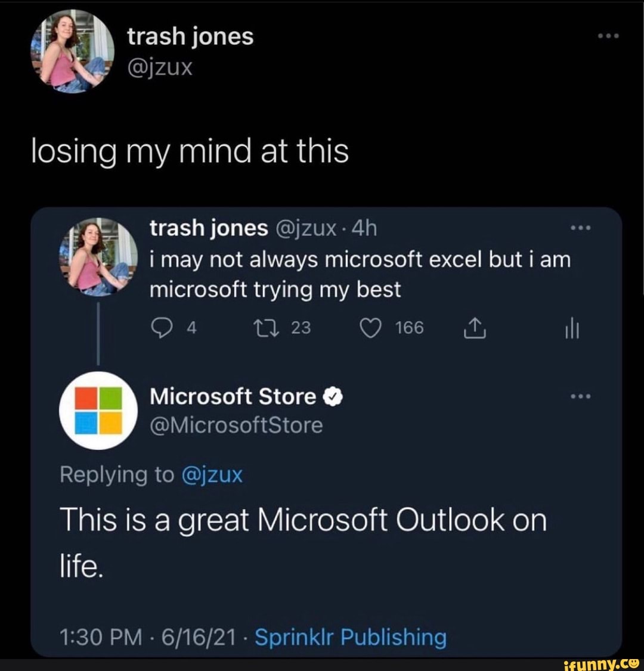Image resolution: width=644 pixels, height=671 pixels.
Task: Open the Microsoft Store tweet options menu
Action: pos(583,394)
